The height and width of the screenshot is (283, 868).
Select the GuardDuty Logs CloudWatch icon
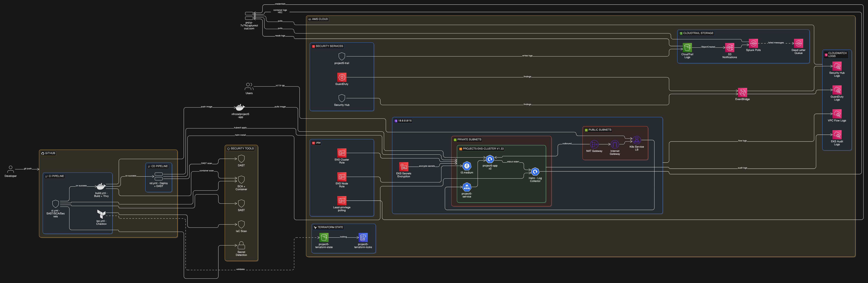[837, 90]
